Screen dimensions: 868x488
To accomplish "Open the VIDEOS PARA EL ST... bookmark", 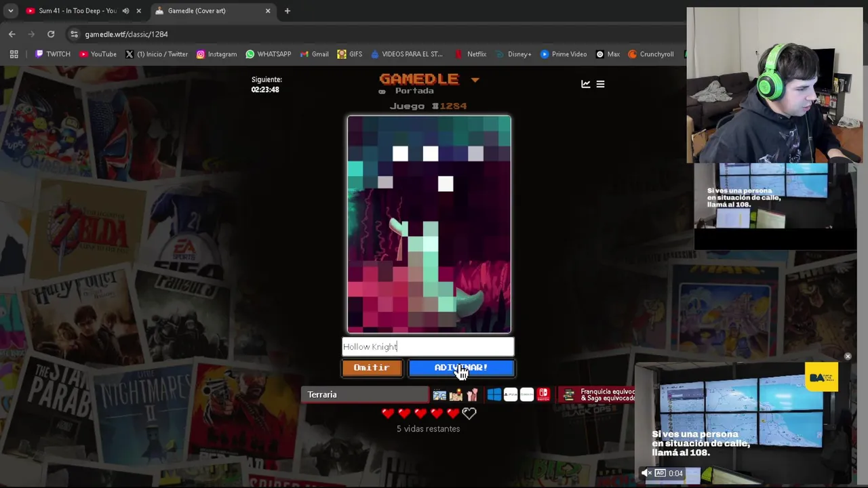I will click(x=406, y=54).
